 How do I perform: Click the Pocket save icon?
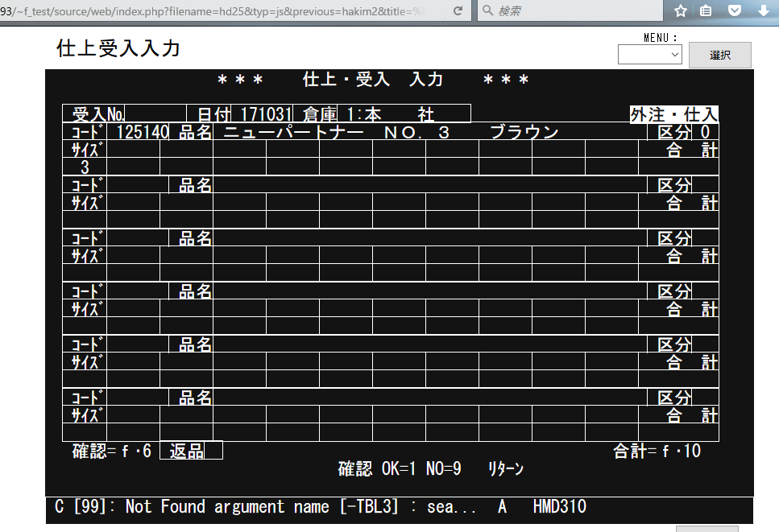pos(734,11)
